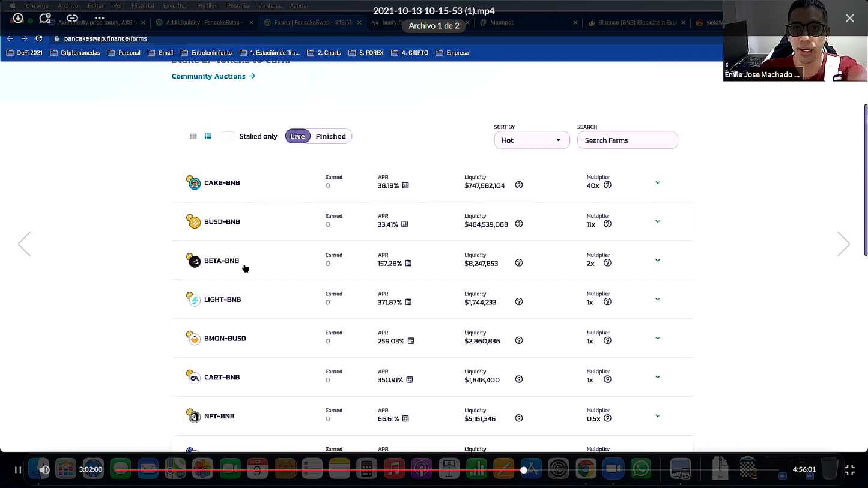868x488 pixels.
Task: Copy the file link with the link icon
Action: [x=72, y=18]
